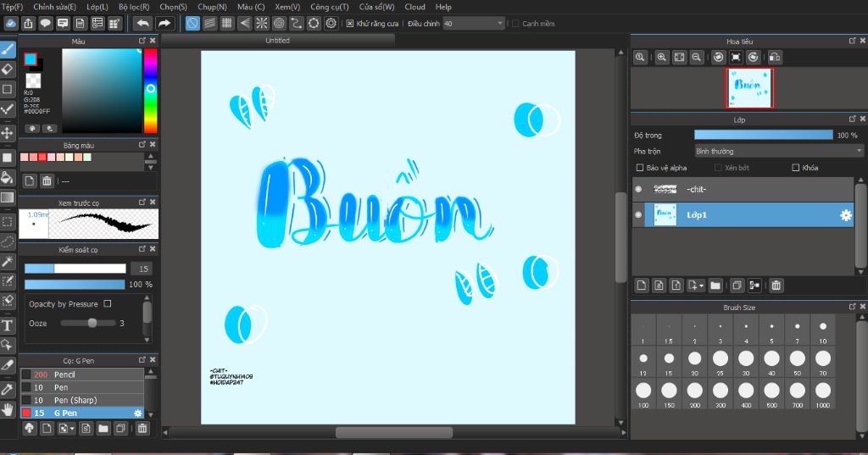Toggle the Pencil brush color box

point(26,375)
